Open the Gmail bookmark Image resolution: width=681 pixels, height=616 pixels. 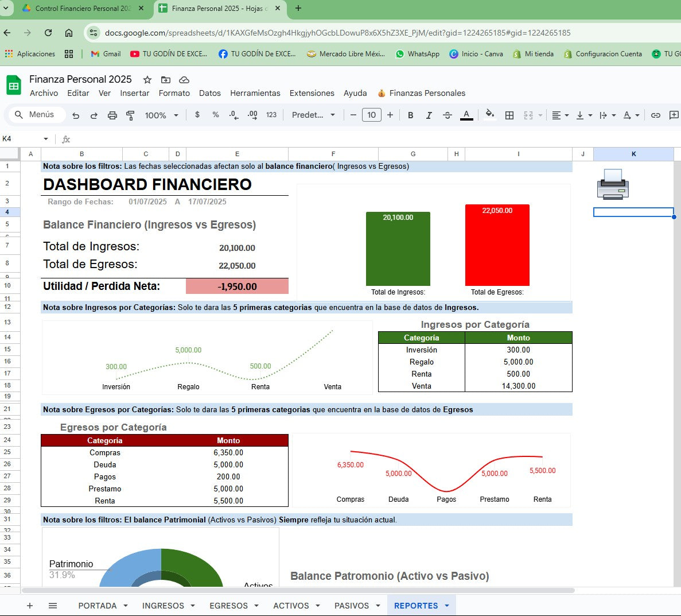click(x=106, y=54)
